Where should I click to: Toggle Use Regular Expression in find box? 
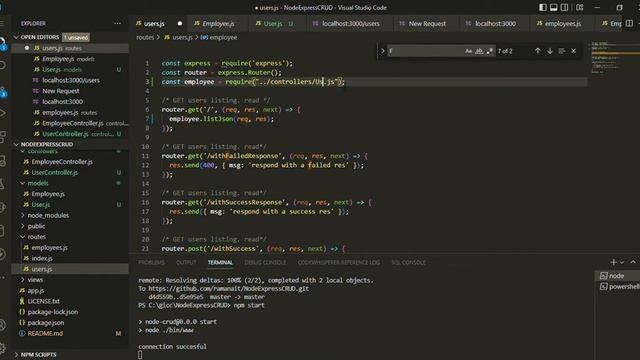(x=489, y=51)
